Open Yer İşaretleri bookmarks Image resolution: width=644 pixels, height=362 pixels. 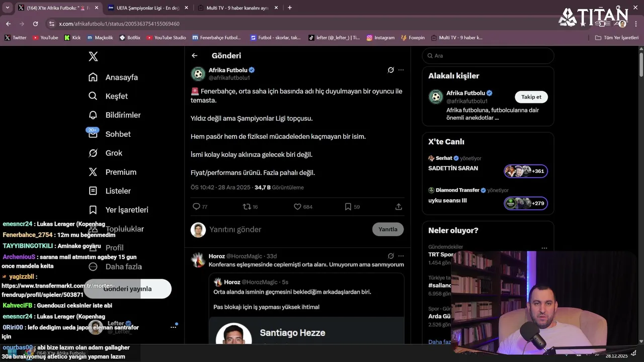pos(118,210)
